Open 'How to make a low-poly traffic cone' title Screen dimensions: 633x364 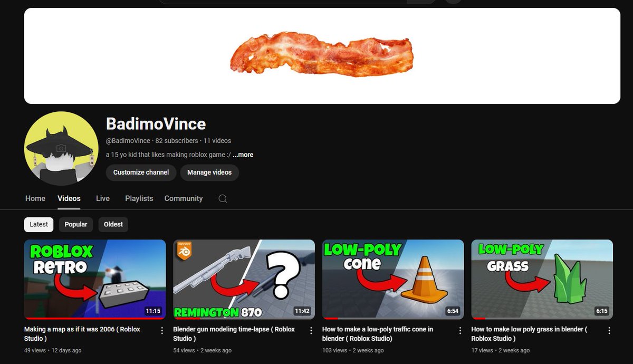(x=378, y=334)
